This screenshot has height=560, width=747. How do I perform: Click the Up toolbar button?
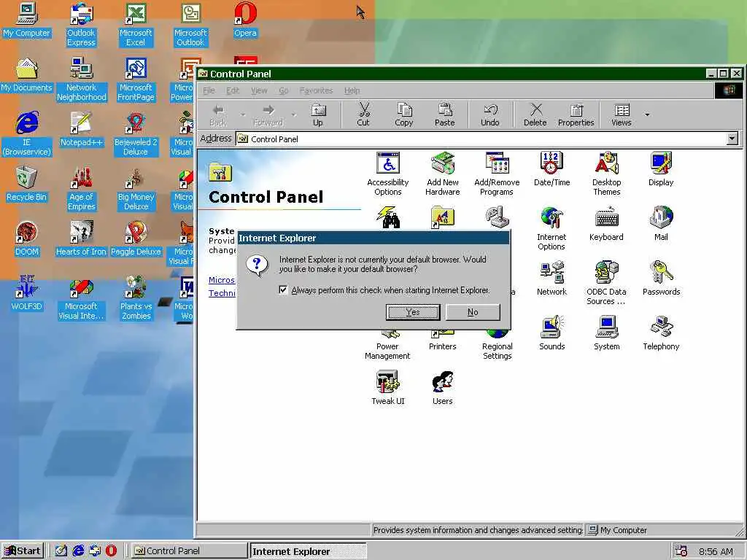[318, 114]
